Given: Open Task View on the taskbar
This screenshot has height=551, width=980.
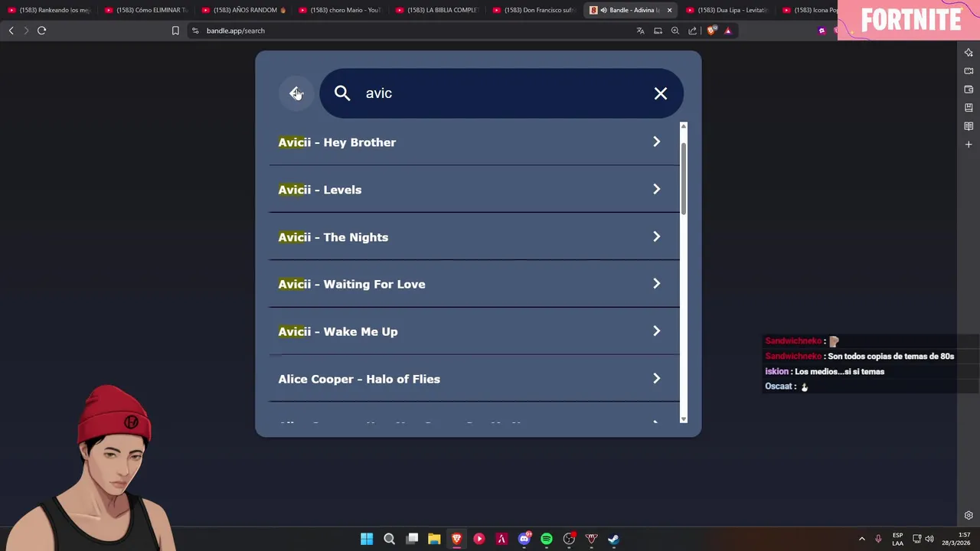Looking at the screenshot, I should click(412, 539).
